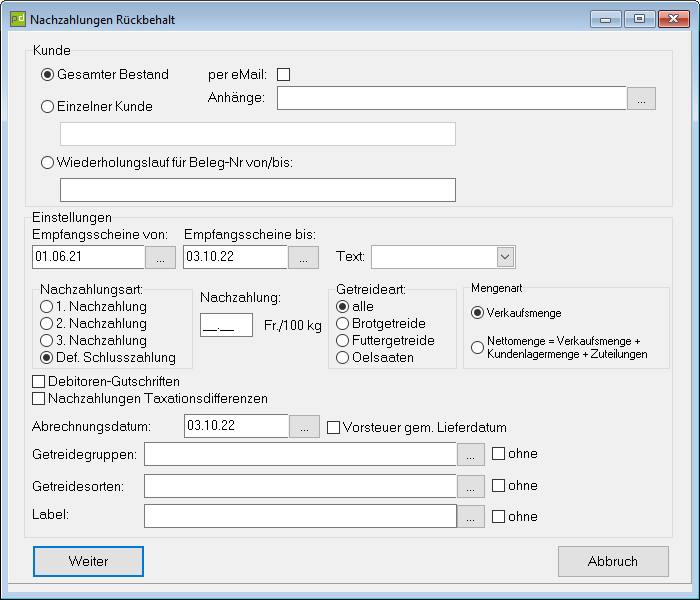Open date picker for Abrechnungsdatum
Viewport: 700px width, 600px height.
point(304,427)
